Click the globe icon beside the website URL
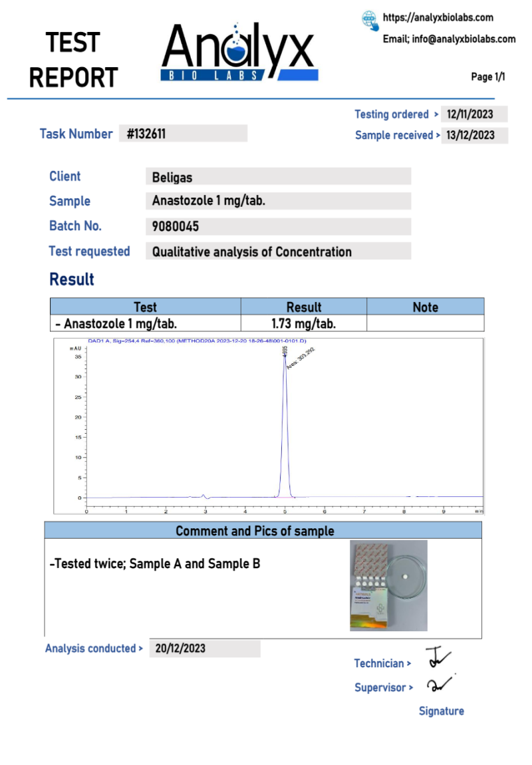This screenshot has width=532, height=765. coord(370,19)
